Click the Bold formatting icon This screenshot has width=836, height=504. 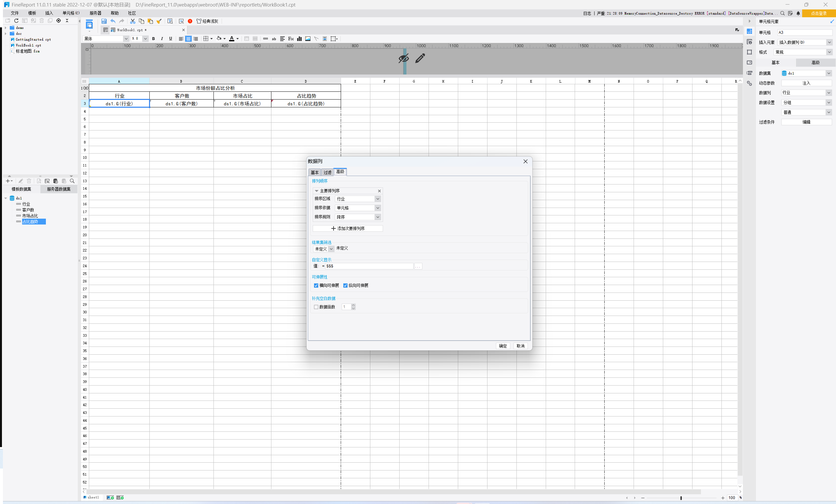pyautogui.click(x=153, y=39)
